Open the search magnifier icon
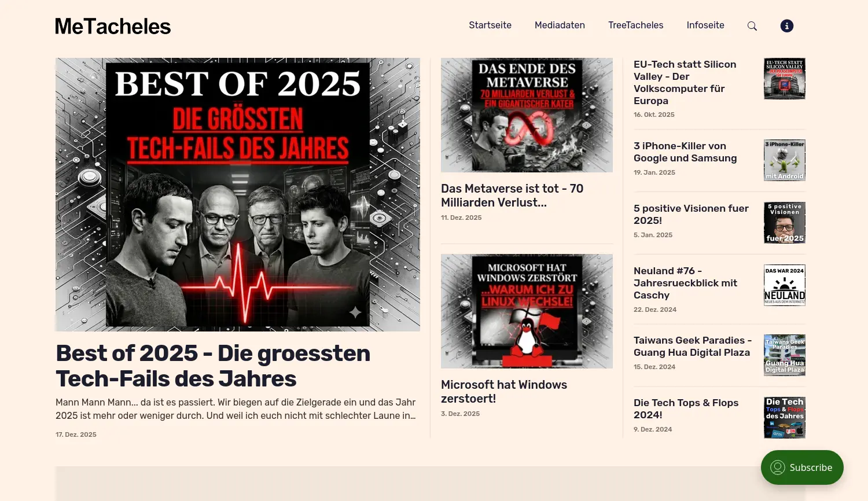868x501 pixels. click(752, 26)
